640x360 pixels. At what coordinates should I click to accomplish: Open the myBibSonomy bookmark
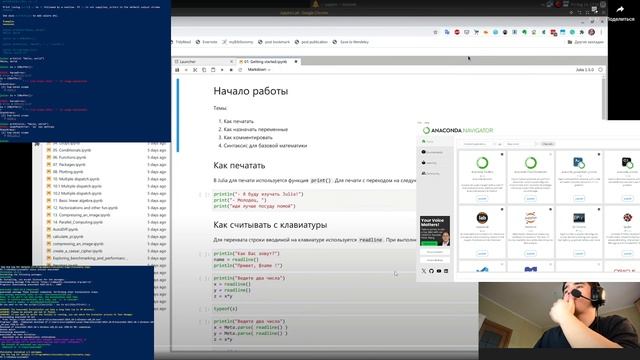click(x=238, y=42)
